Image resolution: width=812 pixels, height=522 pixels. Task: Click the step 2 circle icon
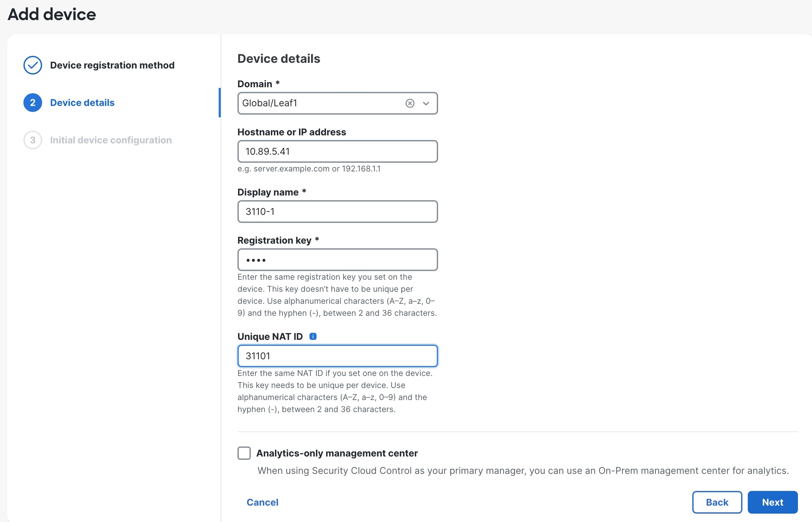[32, 103]
